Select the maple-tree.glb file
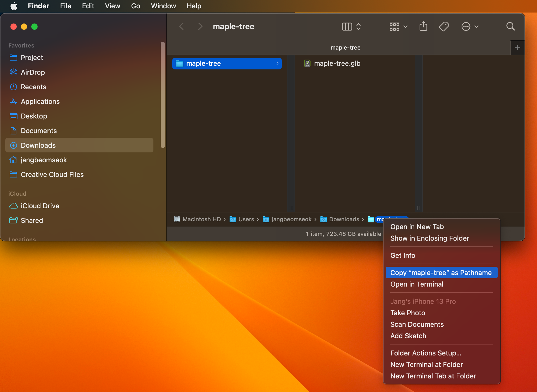The height and width of the screenshot is (392, 537). pos(337,63)
